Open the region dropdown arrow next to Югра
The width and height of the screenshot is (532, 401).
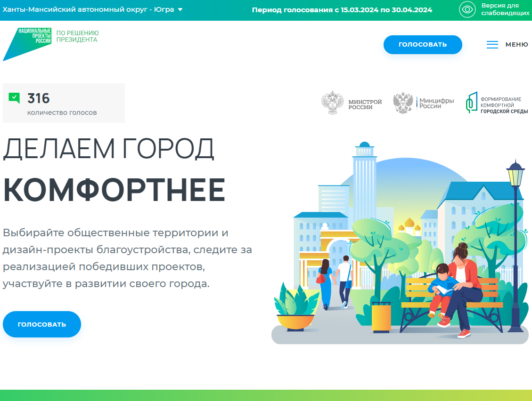(180, 9)
